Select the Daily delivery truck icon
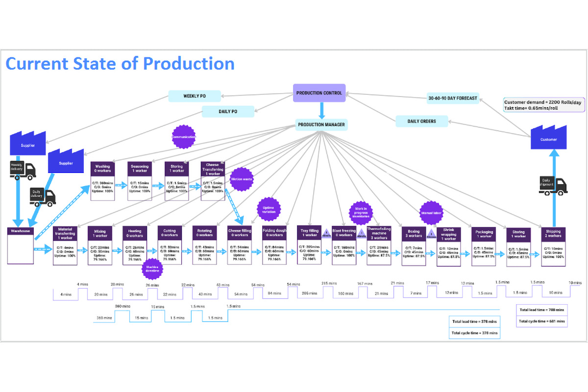The image size is (588, 392). (43, 196)
